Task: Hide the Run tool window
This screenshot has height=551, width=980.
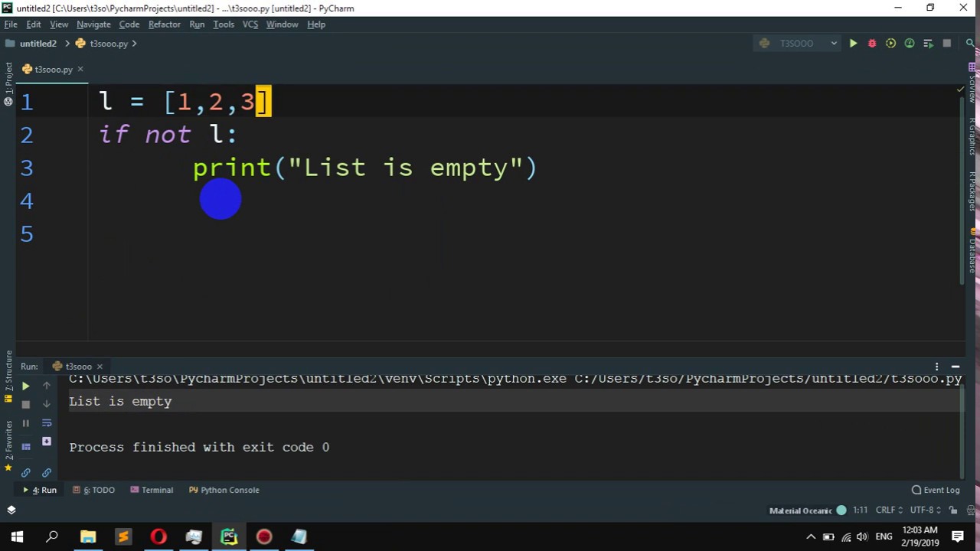Action: [955, 367]
